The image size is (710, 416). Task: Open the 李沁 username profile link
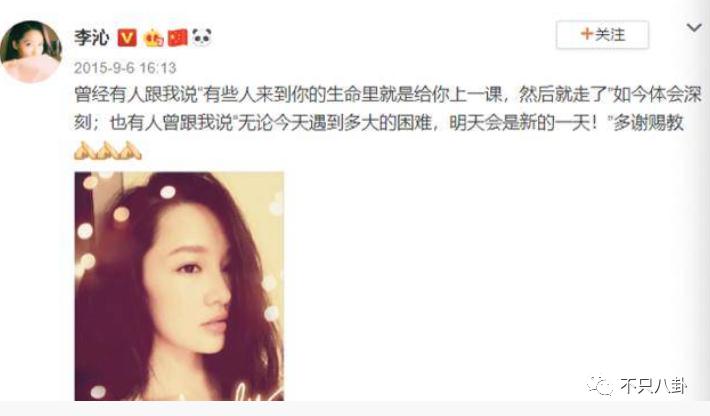(92, 37)
